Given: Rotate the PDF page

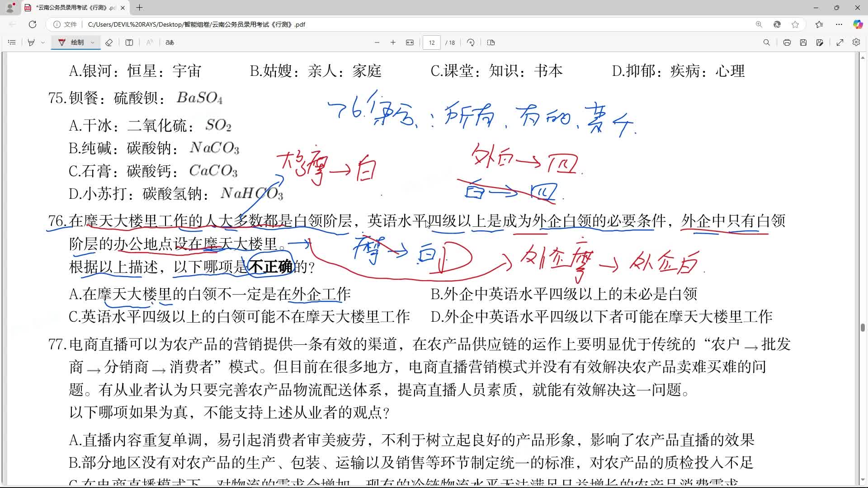Looking at the screenshot, I should (x=471, y=42).
